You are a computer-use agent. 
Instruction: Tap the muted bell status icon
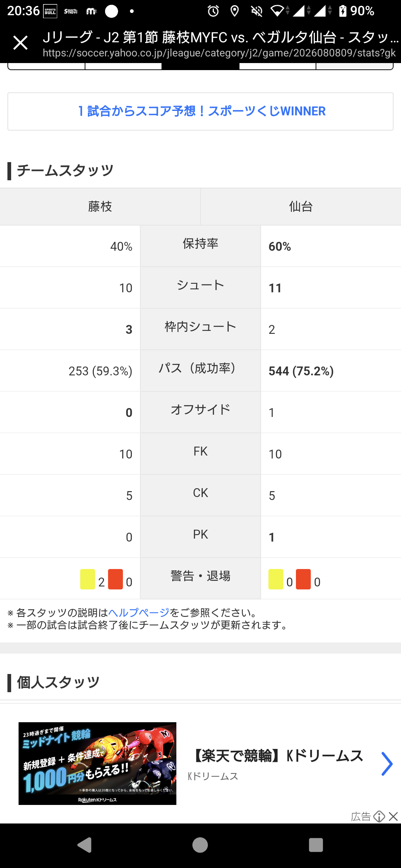257,11
